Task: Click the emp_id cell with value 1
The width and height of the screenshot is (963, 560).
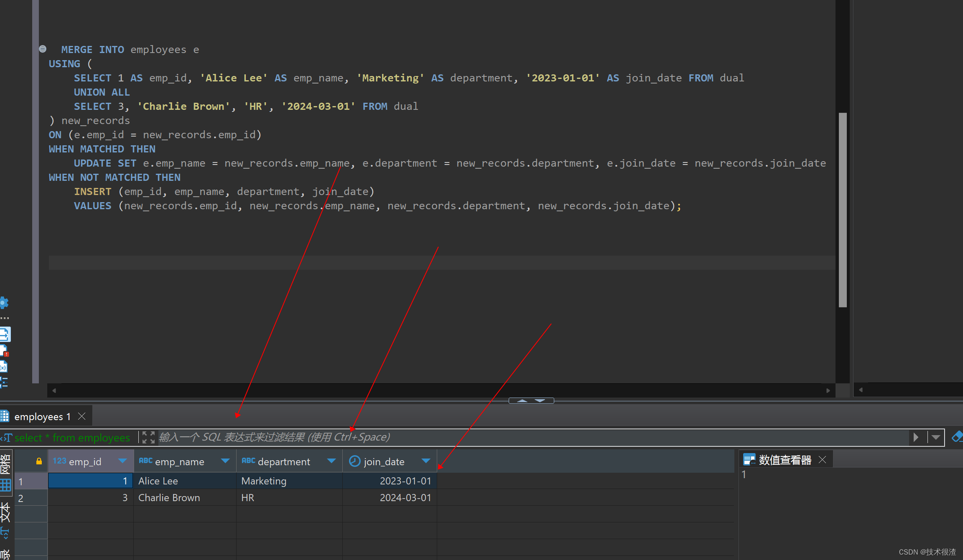Action: click(x=91, y=481)
